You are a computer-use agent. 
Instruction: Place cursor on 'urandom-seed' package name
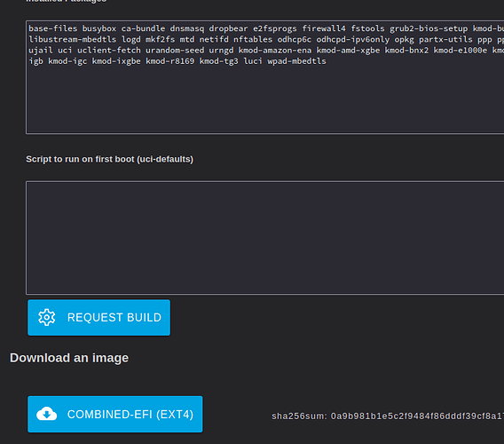[175, 51]
